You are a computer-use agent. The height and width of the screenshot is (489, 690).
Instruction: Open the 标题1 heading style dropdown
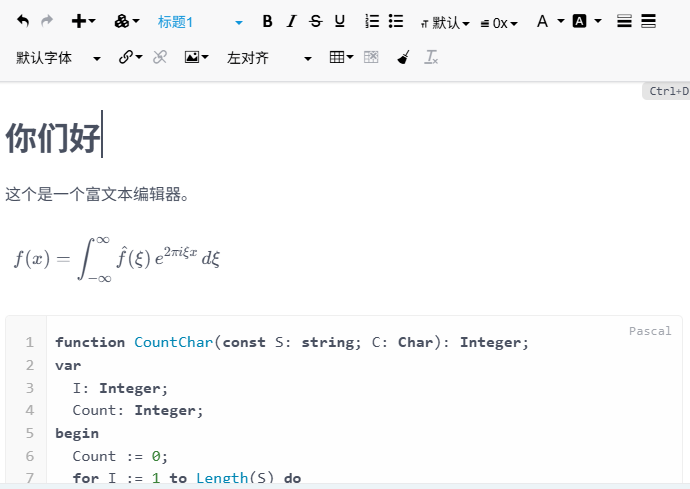(200, 21)
